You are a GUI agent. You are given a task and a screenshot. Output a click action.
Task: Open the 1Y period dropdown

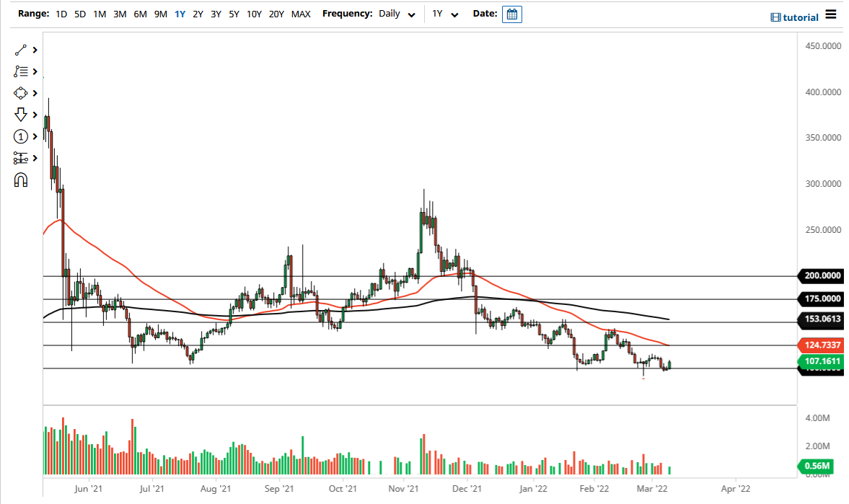coord(444,13)
